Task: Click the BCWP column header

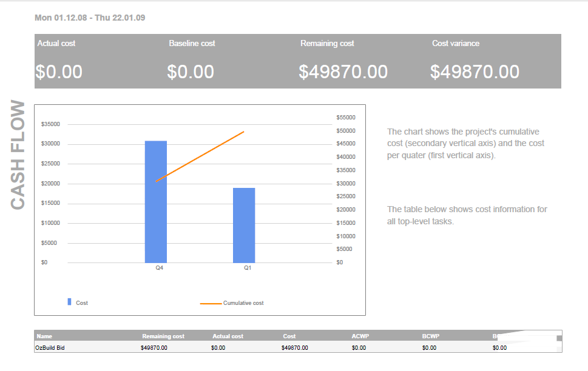Action: 430,336
